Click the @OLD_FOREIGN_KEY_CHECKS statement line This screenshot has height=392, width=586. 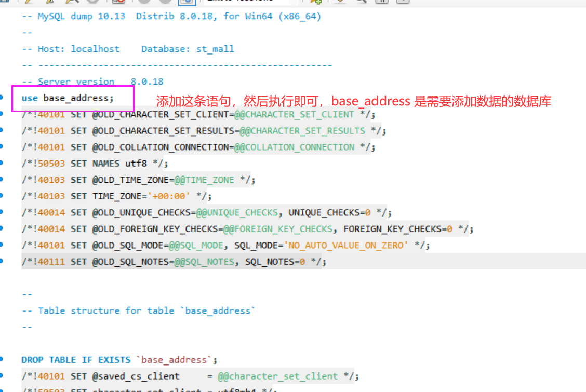click(247, 229)
